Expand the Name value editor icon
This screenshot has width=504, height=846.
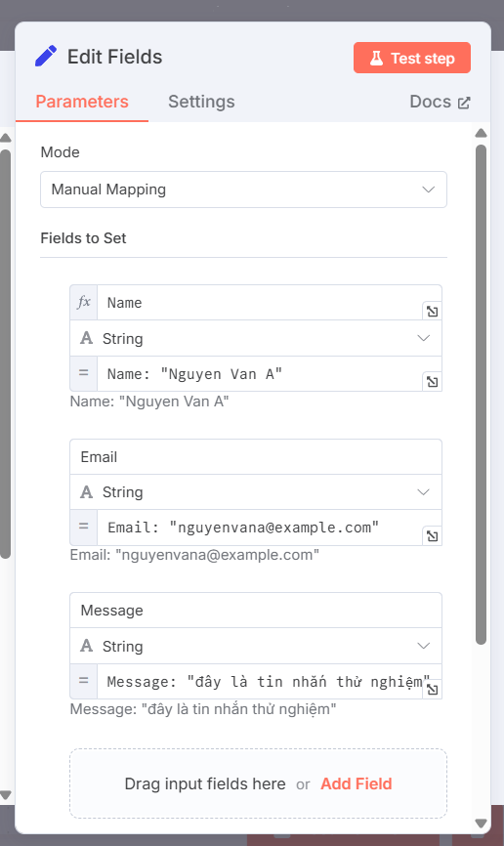click(433, 381)
